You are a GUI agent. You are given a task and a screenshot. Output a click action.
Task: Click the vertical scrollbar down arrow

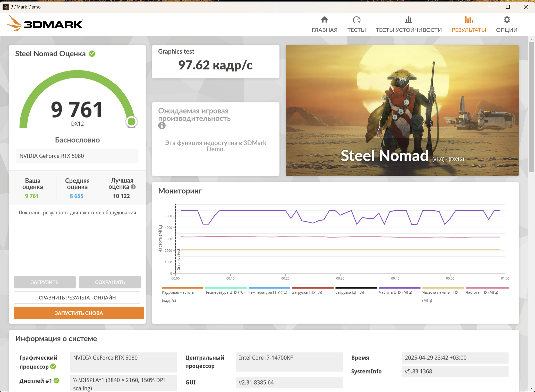(531, 388)
